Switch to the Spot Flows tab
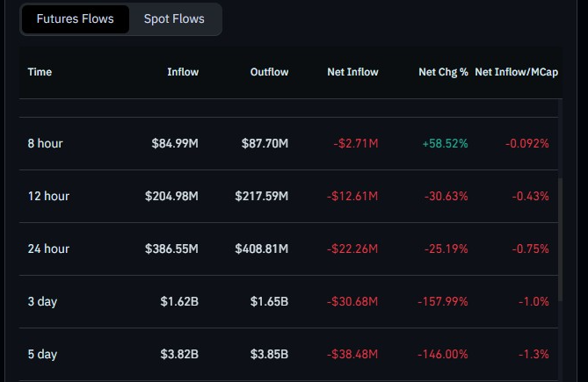 click(x=174, y=19)
